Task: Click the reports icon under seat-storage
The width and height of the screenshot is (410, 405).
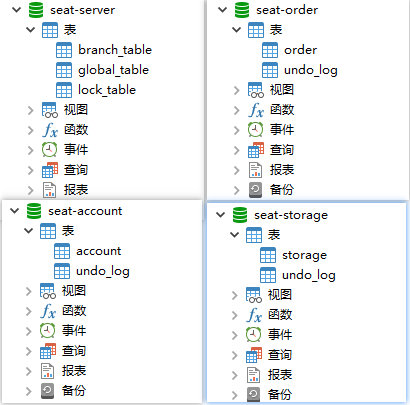Action: [254, 375]
